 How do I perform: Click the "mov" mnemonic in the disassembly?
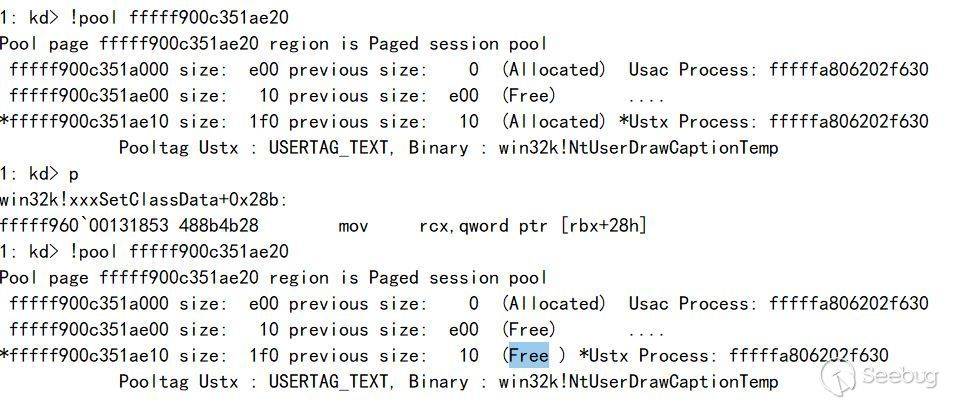353,227
